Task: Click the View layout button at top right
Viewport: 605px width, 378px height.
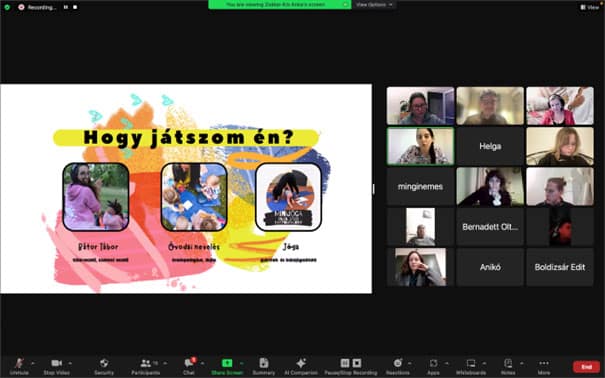Action: (590, 7)
